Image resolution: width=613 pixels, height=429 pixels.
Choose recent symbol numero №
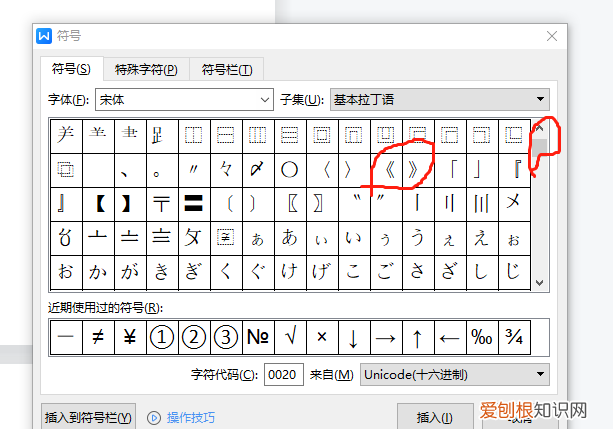point(258,337)
